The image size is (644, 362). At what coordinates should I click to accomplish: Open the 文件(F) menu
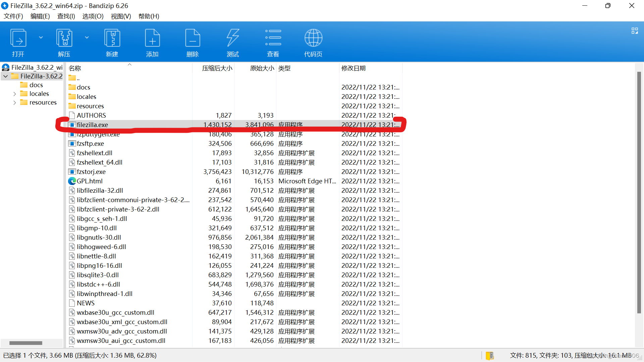pyautogui.click(x=13, y=16)
